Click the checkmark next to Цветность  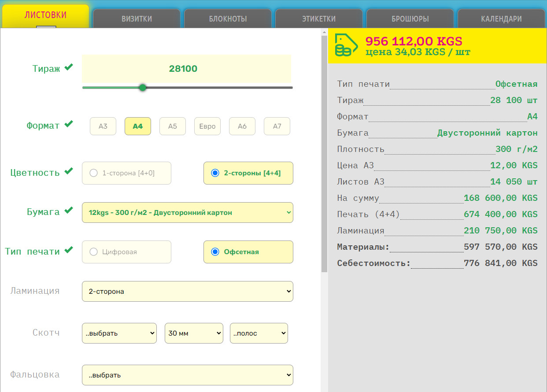68,171
